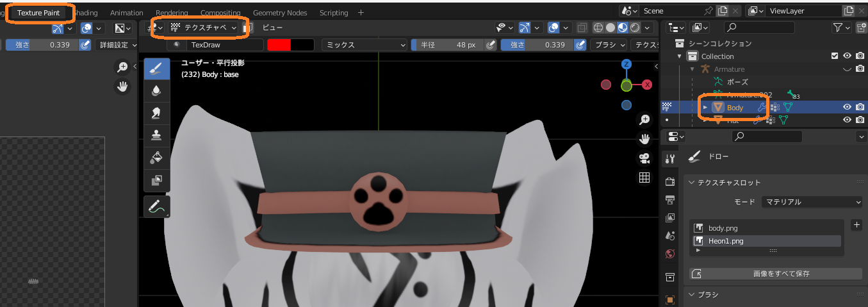
Task: Open the ビュー menu in the viewport header
Action: 272,28
